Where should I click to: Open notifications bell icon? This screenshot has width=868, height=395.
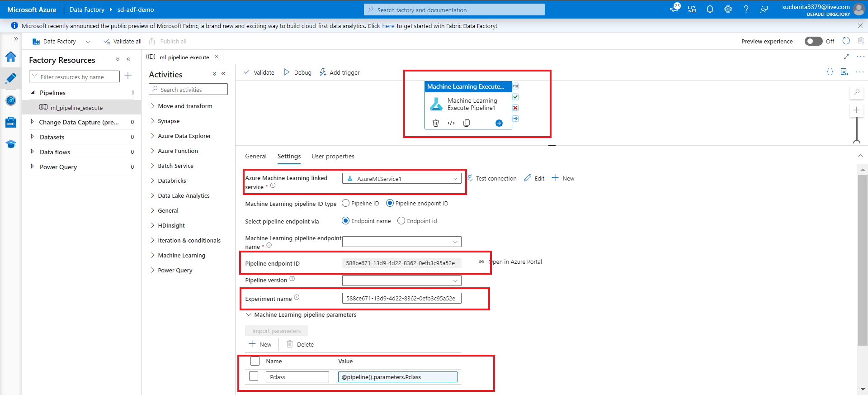tap(710, 9)
